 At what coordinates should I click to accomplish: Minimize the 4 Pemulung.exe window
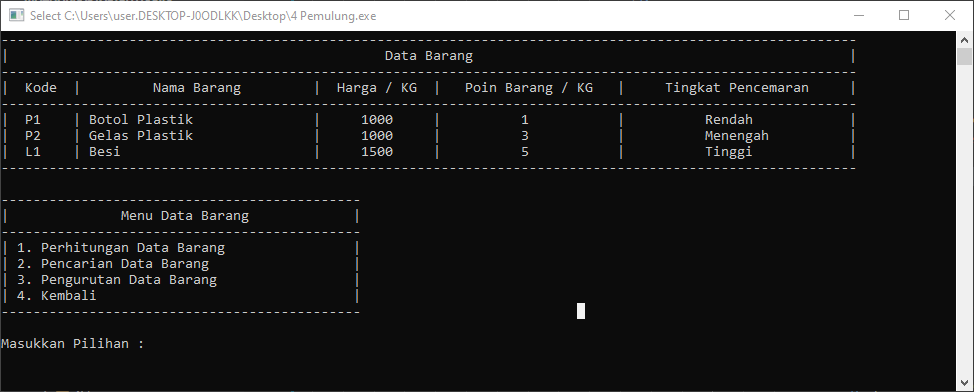(x=859, y=16)
